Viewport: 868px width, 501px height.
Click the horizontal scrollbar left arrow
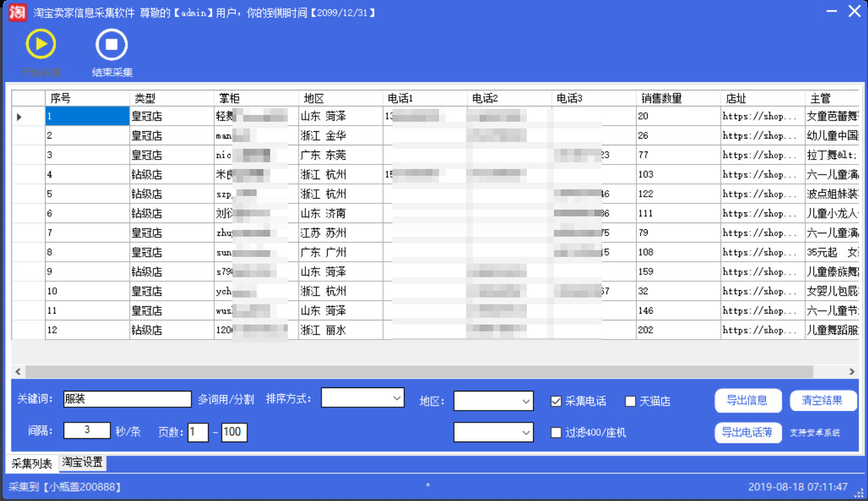(17, 371)
